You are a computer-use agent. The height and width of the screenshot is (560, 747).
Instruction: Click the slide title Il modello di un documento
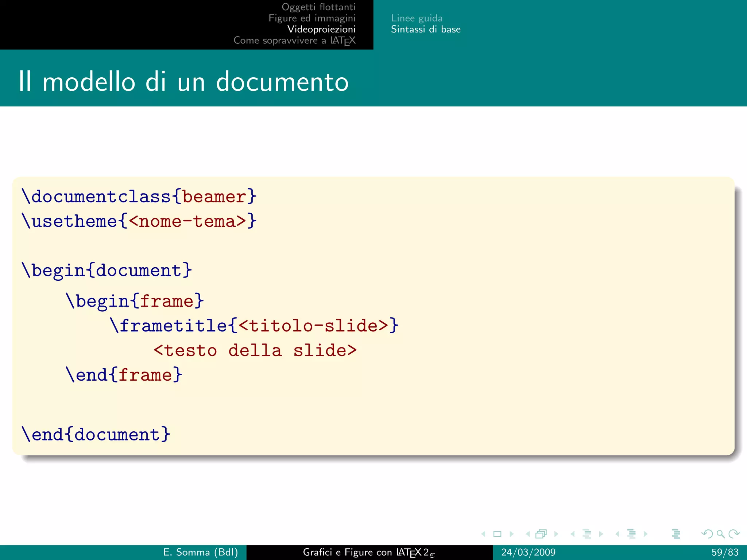coord(183,81)
